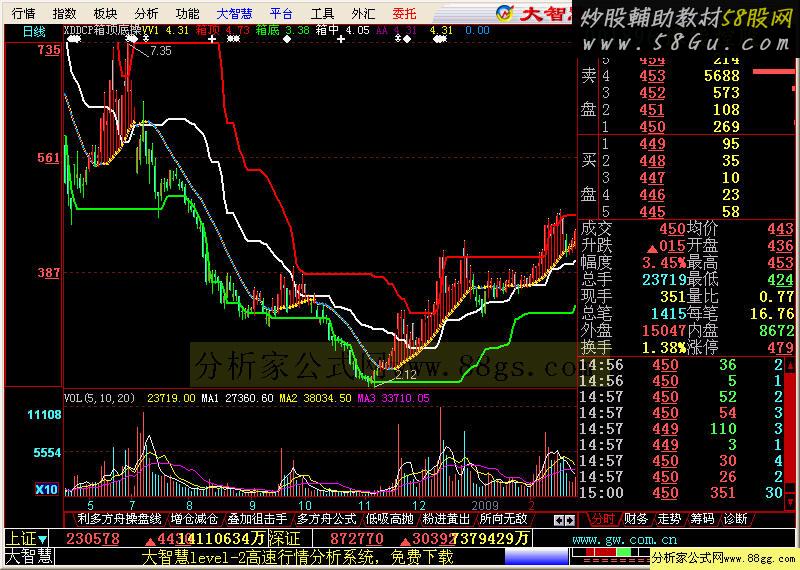The height and width of the screenshot is (570, 800).
Task: Open the 平台 menu
Action: (281, 13)
